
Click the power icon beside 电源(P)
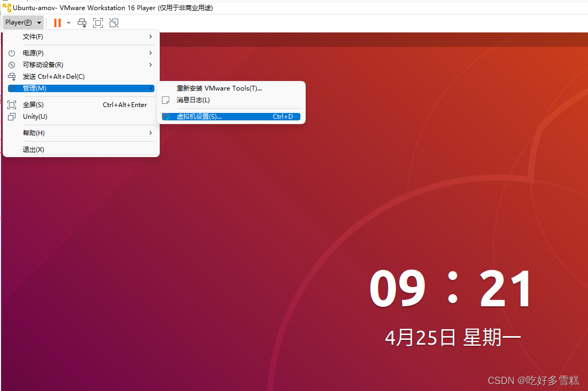click(x=12, y=53)
